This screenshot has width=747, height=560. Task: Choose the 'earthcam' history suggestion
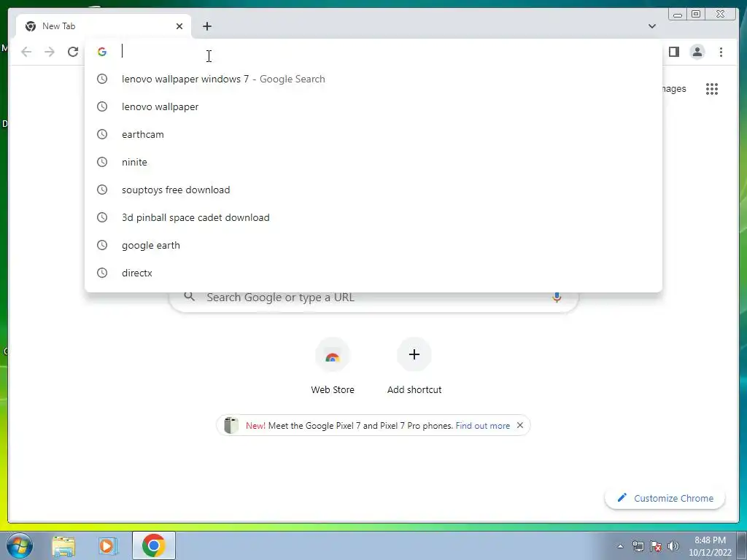click(x=373, y=134)
